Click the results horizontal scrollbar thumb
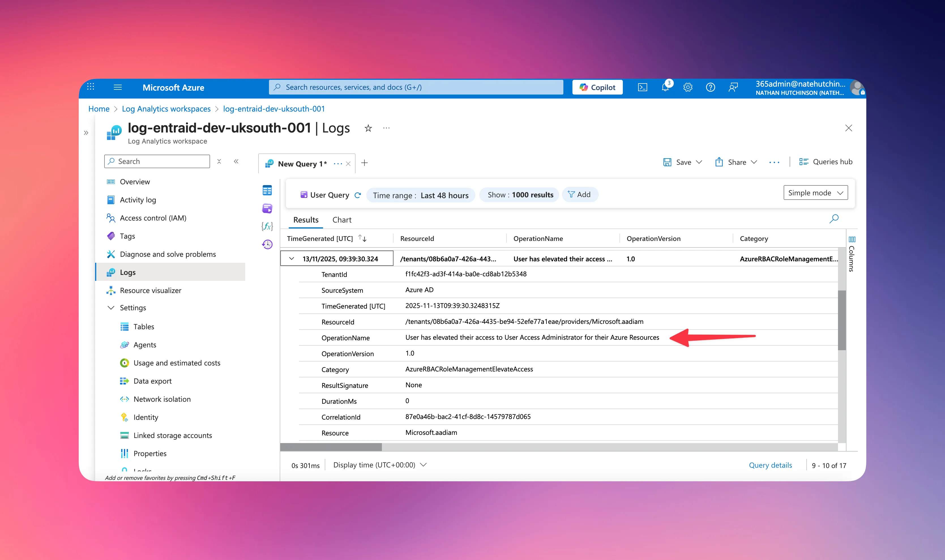The width and height of the screenshot is (945, 560). click(331, 447)
